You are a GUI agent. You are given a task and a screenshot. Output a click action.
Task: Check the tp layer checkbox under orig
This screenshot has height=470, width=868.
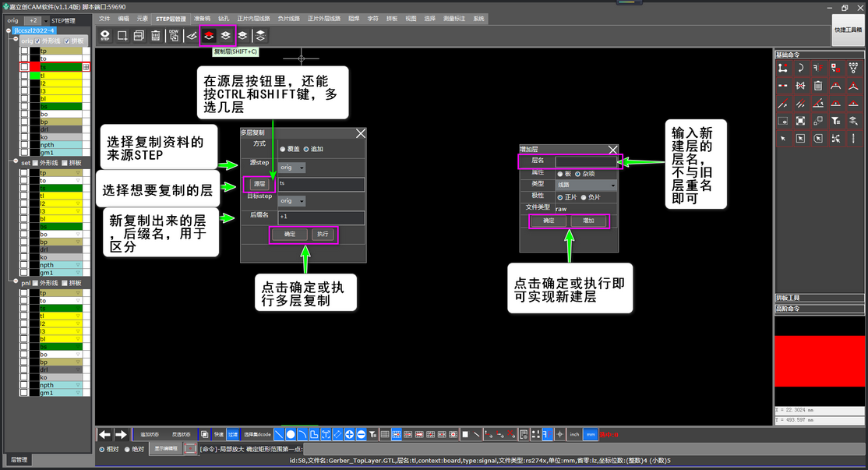[24, 51]
